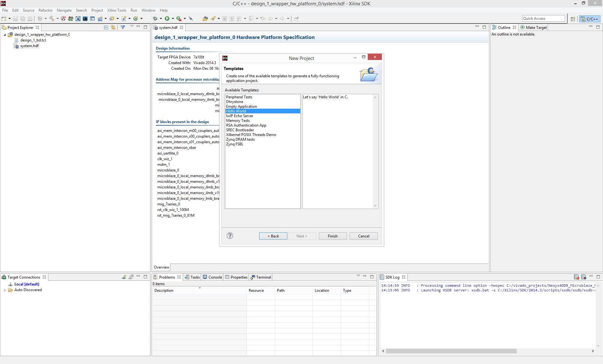Select the Memory Tests template
The width and height of the screenshot is (603, 364).
[x=238, y=121]
